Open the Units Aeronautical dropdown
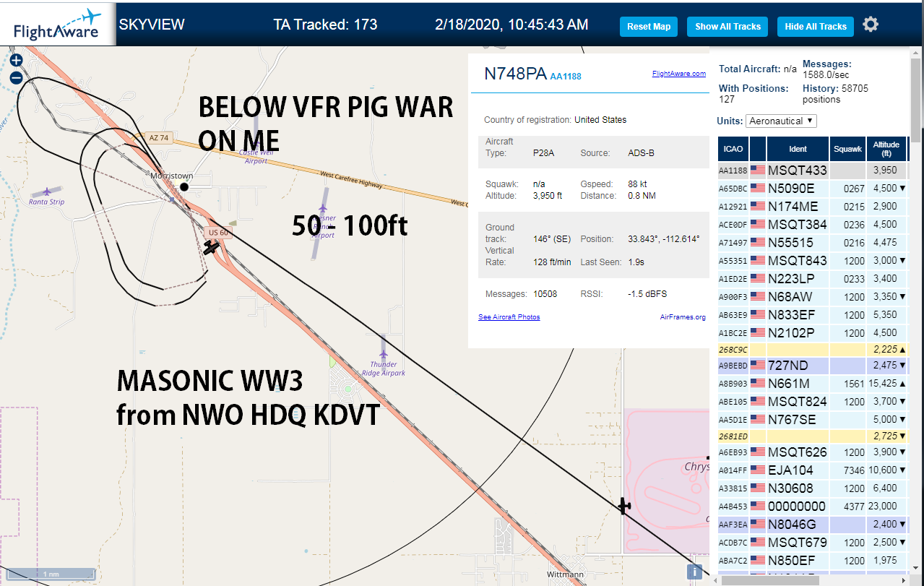Image resolution: width=924 pixels, height=586 pixels. click(781, 121)
